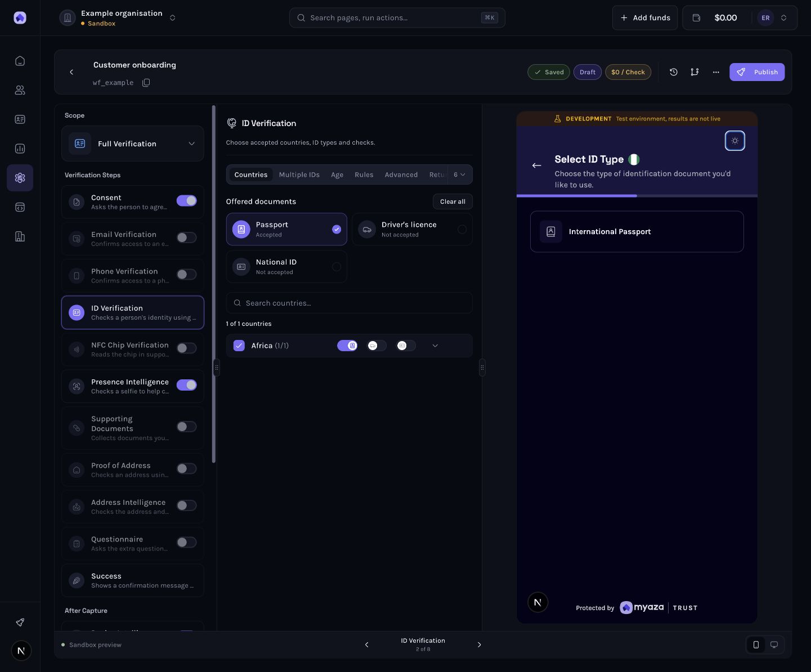Choose International Passport in the preview
The height and width of the screenshot is (672, 811).
(637, 232)
